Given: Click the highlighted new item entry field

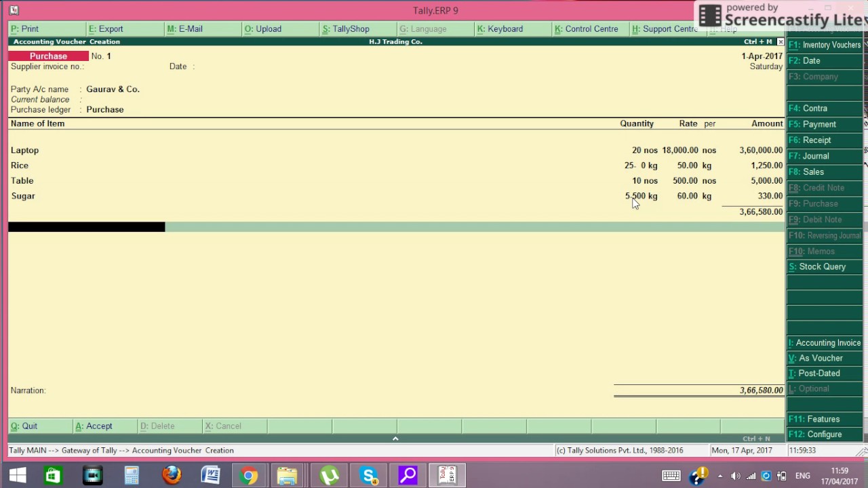Looking at the screenshot, I should pos(86,227).
